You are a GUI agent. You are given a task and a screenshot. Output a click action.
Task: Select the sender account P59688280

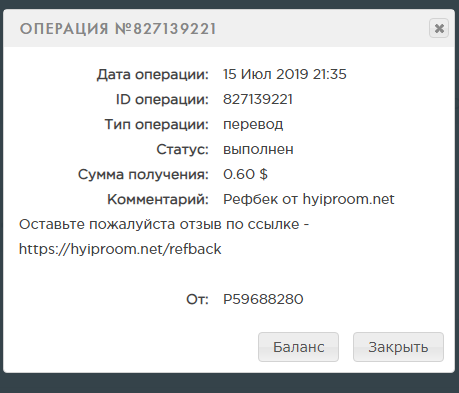coord(263,299)
